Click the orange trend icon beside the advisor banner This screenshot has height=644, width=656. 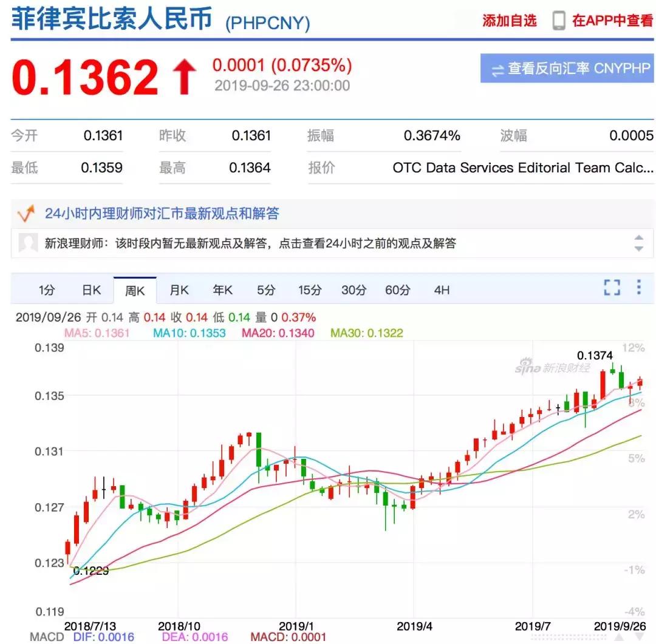coord(27,213)
